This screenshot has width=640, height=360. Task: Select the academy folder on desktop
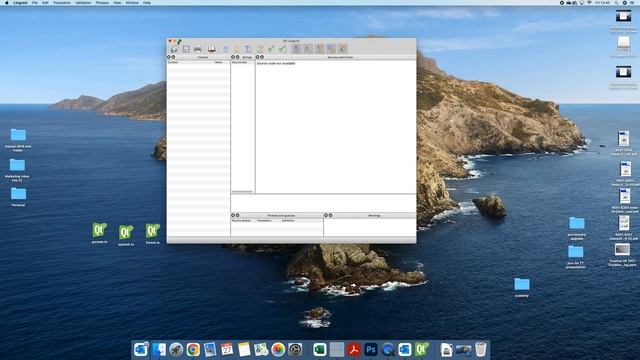522,287
